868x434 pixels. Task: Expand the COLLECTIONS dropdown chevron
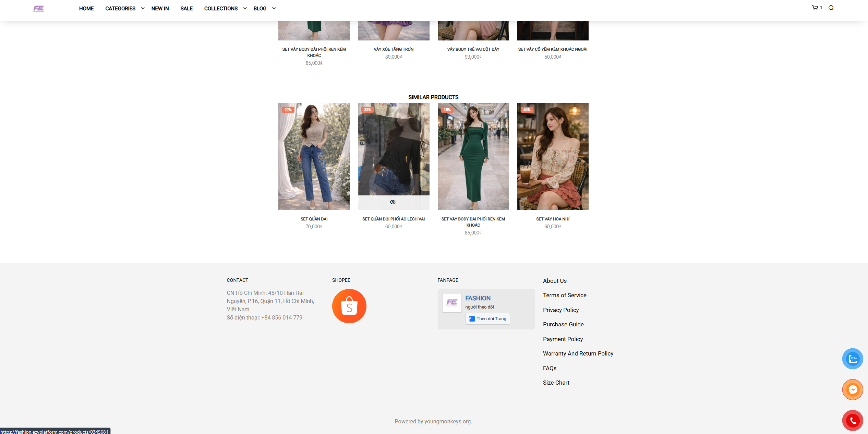pos(245,8)
